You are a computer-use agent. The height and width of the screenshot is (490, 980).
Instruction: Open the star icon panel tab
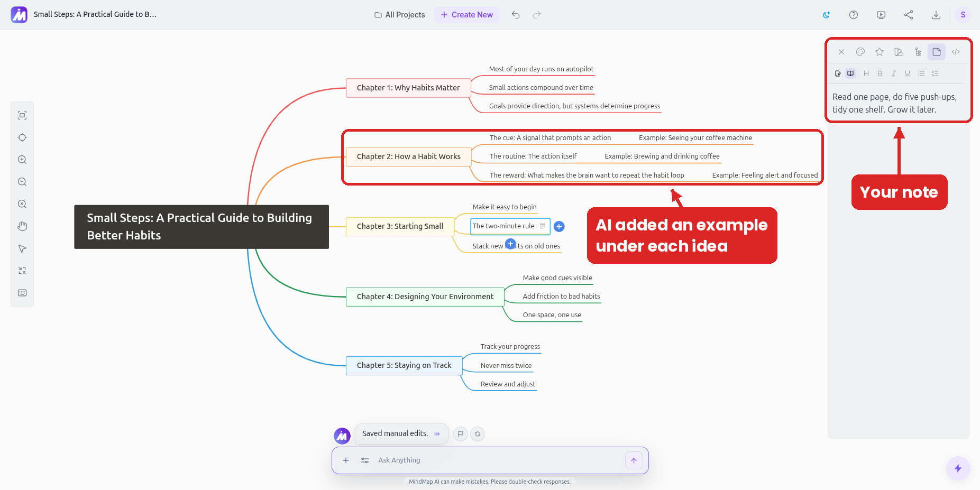[880, 52]
